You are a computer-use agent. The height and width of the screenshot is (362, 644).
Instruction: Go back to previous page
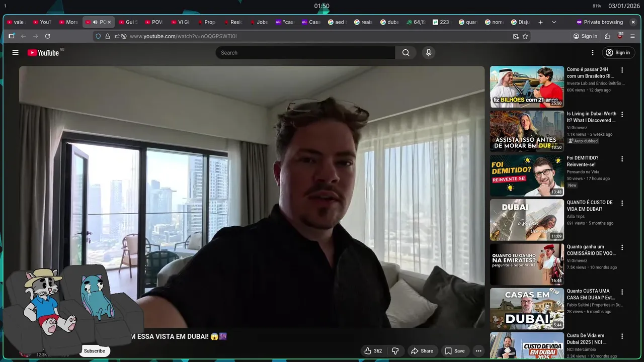(24, 36)
